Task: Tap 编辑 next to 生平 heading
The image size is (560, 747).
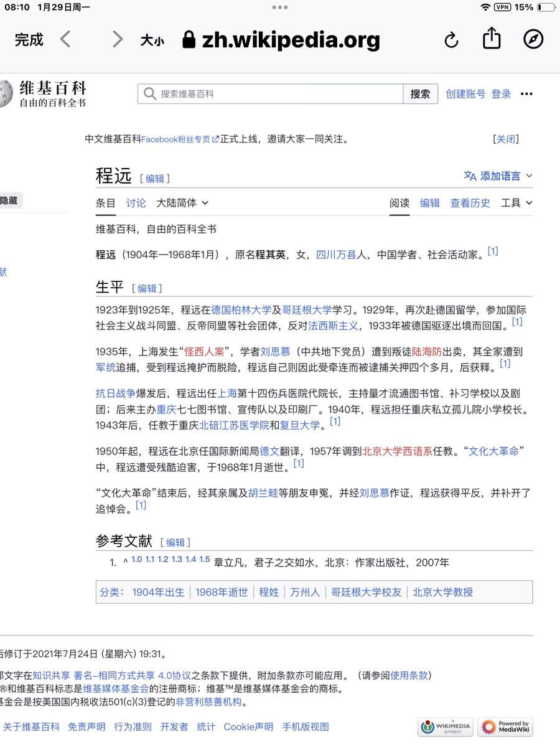Action: 147,288
